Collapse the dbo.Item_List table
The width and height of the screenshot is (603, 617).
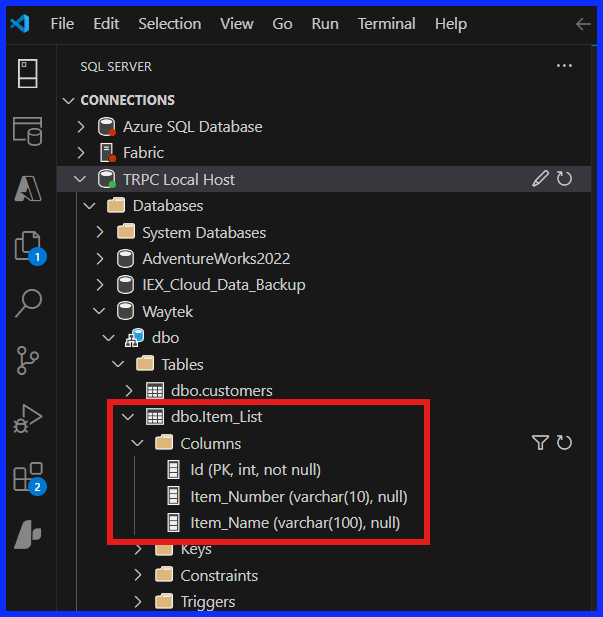click(x=128, y=417)
